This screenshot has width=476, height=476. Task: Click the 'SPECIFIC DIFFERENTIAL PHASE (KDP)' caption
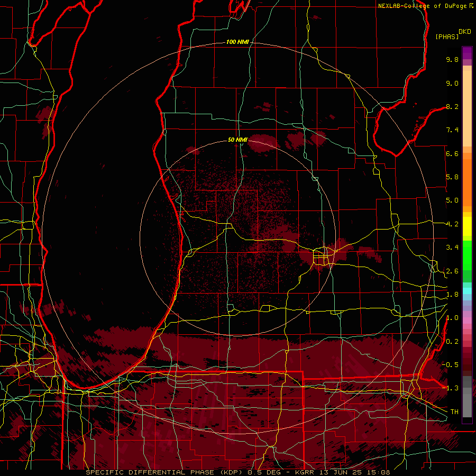(x=166, y=472)
